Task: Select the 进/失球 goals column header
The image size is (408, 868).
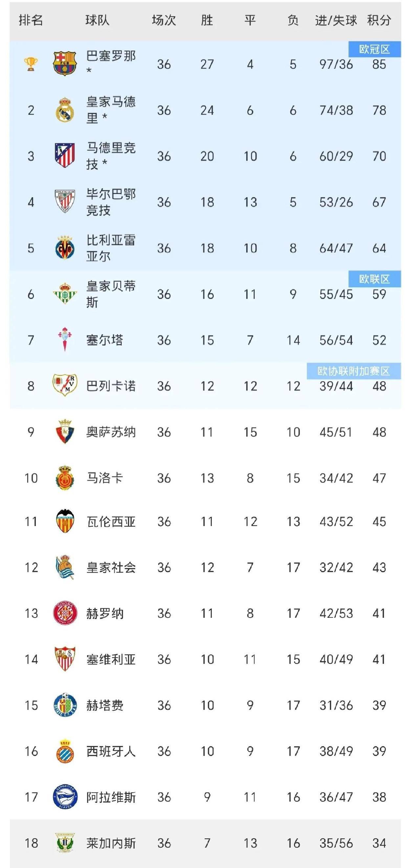Action: 336,20
